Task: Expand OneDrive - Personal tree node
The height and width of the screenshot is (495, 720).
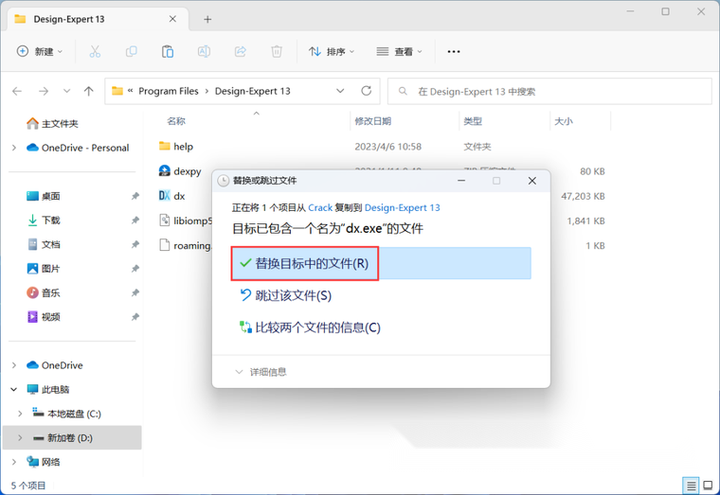Action: coord(14,148)
